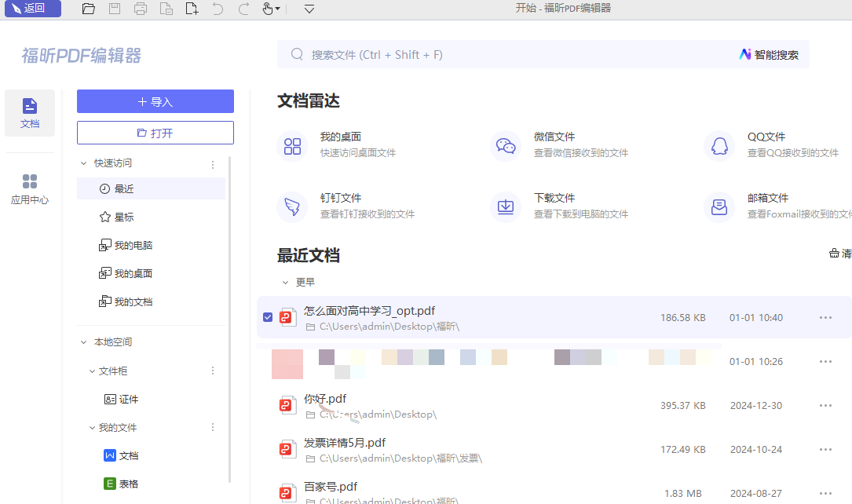This screenshot has height=504, width=852.
Task: Open the 快速访问 more options menu
Action: tap(213, 164)
